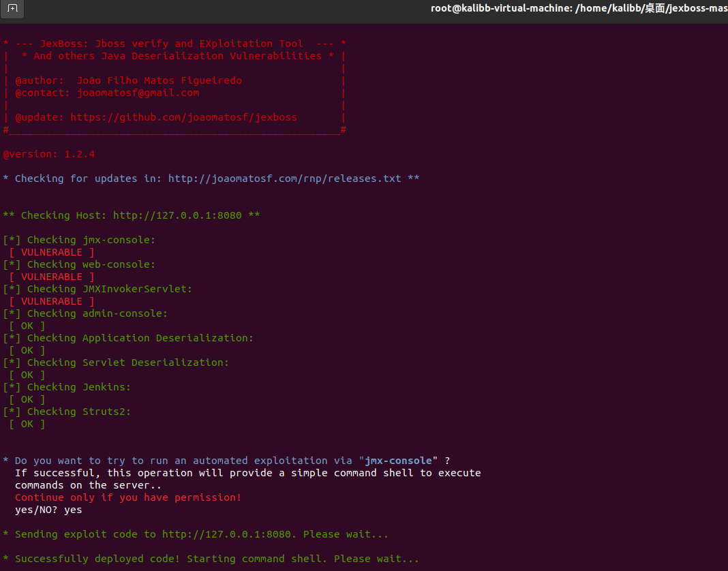This screenshot has width=728, height=571.
Task: Click OK result under Struts2
Action: click(x=27, y=425)
